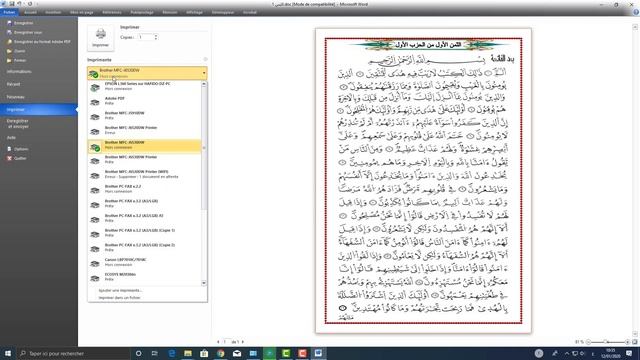The height and width of the screenshot is (360, 640).
Task: Click the Copies number field
Action: tap(145, 37)
